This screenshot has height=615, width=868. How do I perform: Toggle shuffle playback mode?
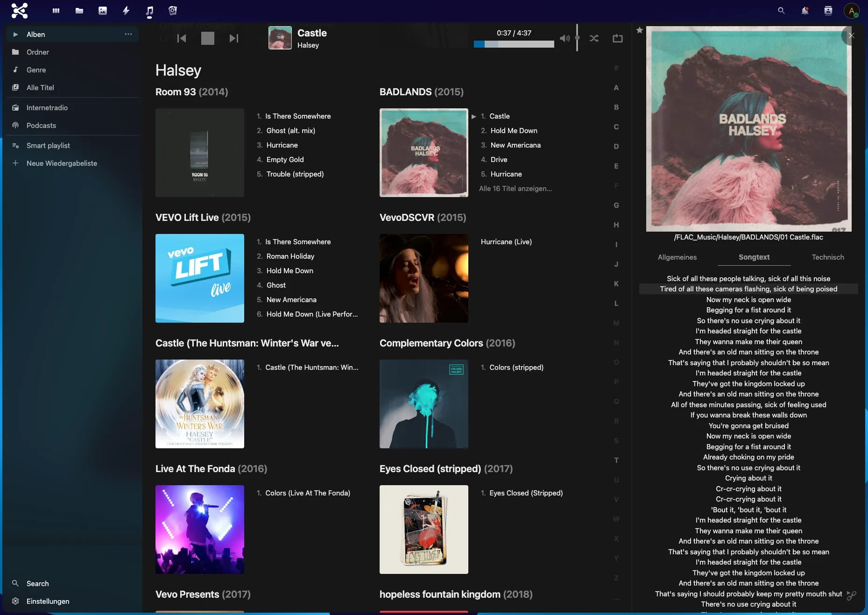pyautogui.click(x=594, y=38)
